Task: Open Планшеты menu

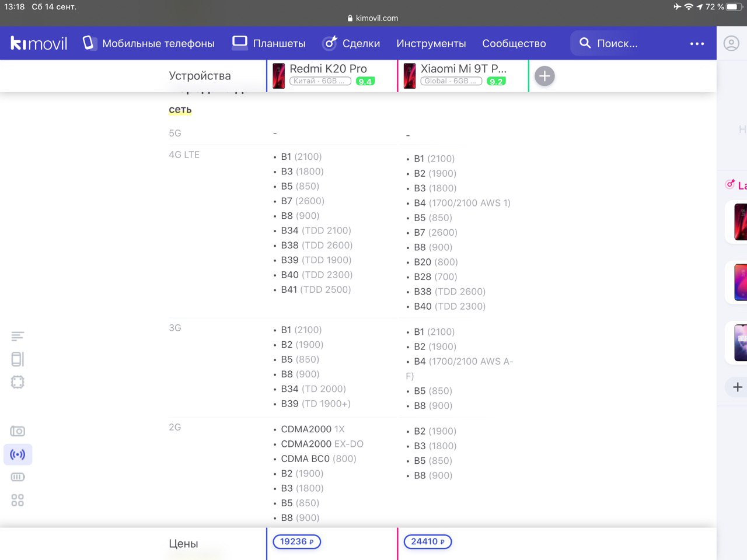Action: point(268,43)
